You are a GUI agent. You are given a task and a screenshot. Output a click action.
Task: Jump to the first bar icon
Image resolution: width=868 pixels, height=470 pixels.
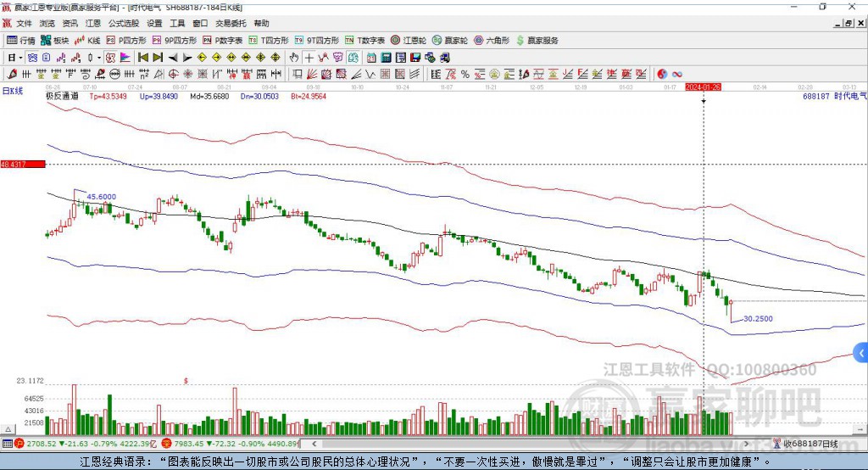(142, 58)
